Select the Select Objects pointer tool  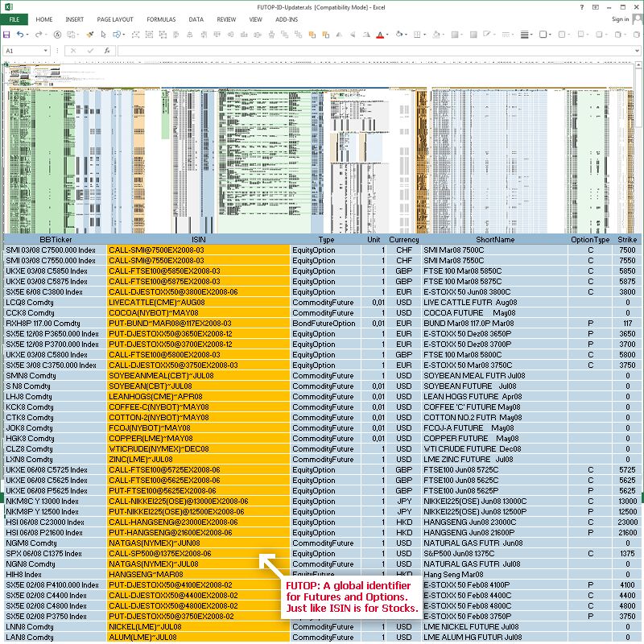coord(103,35)
